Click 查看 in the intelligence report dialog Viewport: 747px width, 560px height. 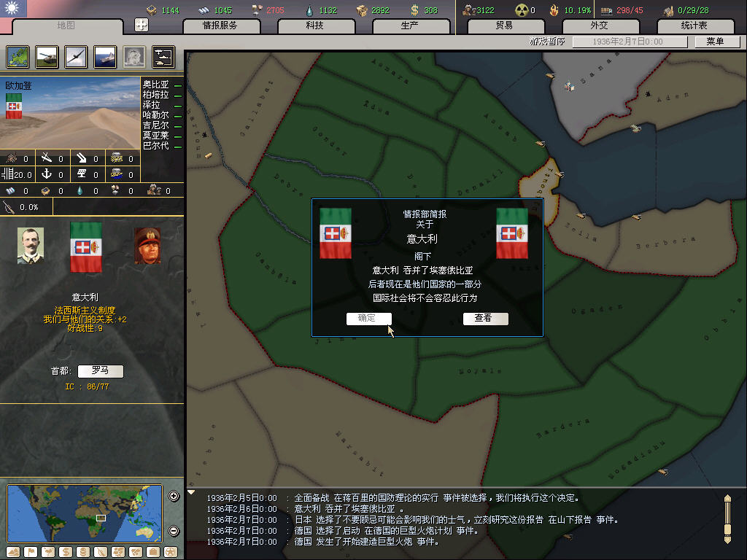485,318
